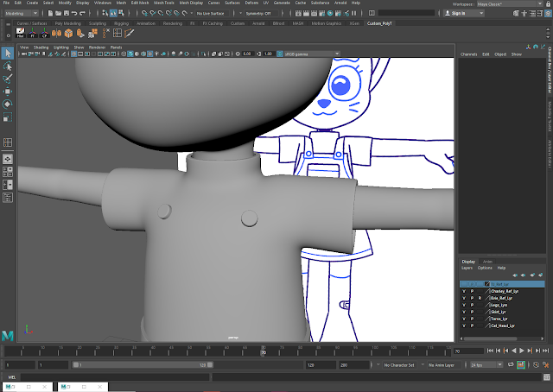Activate the Lasso select tool
The image size is (553, 392).
click(8, 66)
